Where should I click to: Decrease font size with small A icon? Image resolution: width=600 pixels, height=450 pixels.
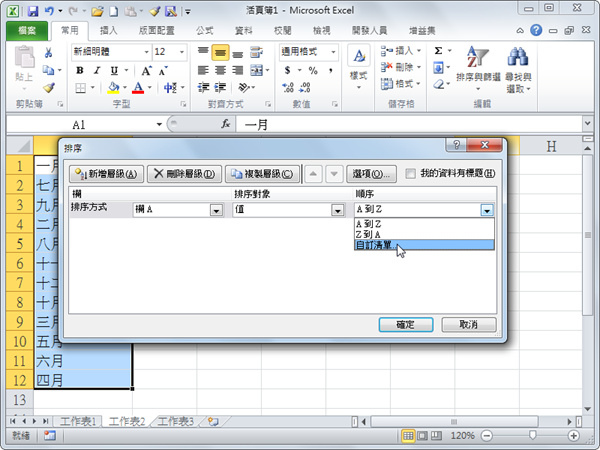click(x=163, y=70)
